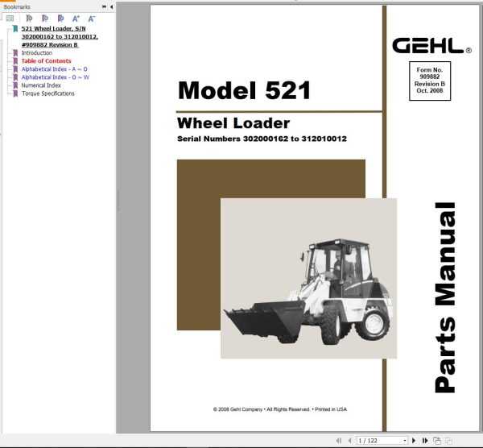
Task: Click the purple icon beside Numerical Index
Action: pos(15,85)
